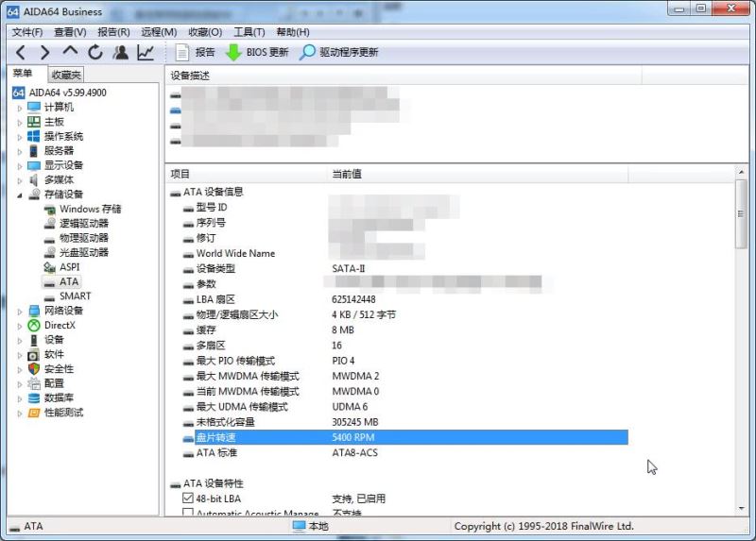Click the driver update magnifier icon

point(307,52)
